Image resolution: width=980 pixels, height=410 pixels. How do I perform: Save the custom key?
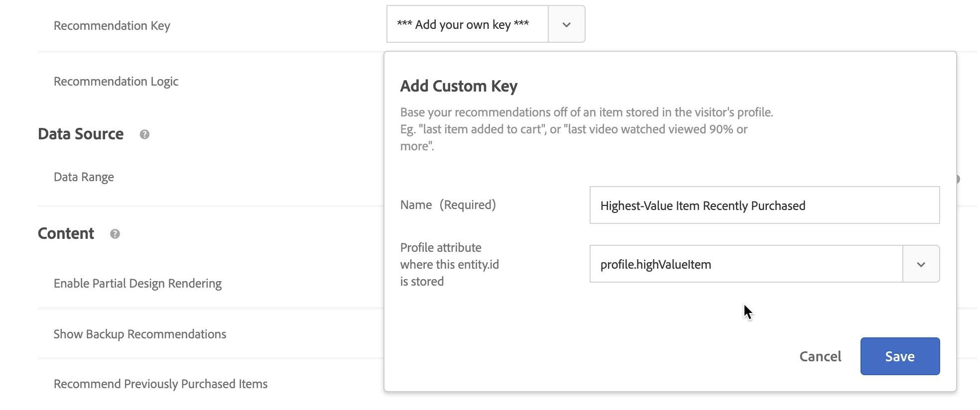pos(899,356)
